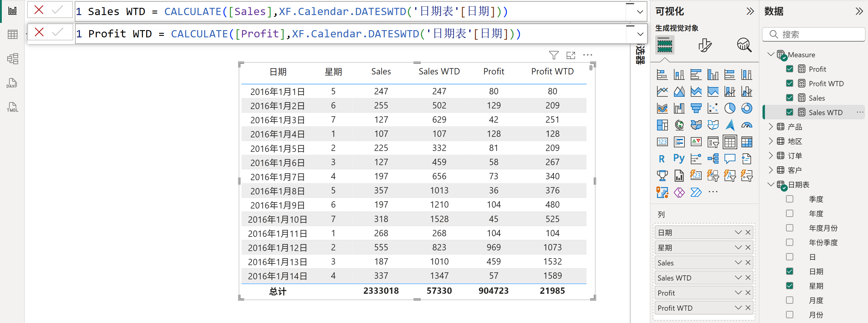This screenshot has height=323, width=868.
Task: Switch to the format visual tab
Action: tap(705, 45)
